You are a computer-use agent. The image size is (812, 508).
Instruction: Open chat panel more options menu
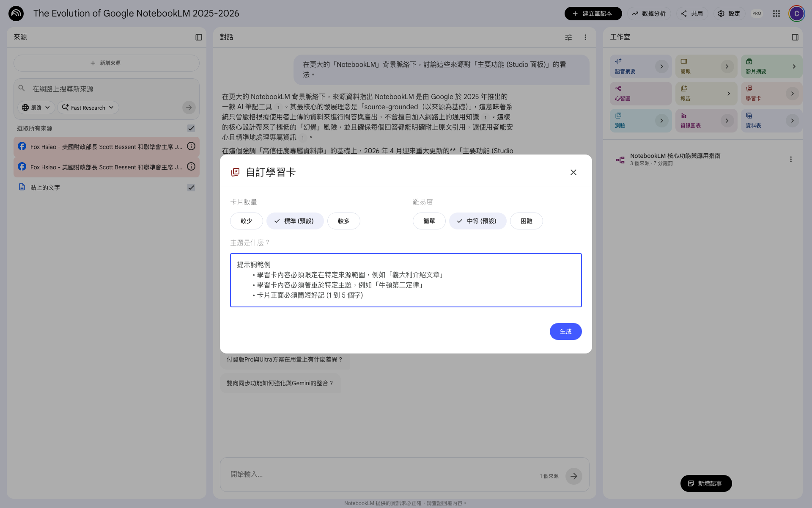click(x=585, y=37)
